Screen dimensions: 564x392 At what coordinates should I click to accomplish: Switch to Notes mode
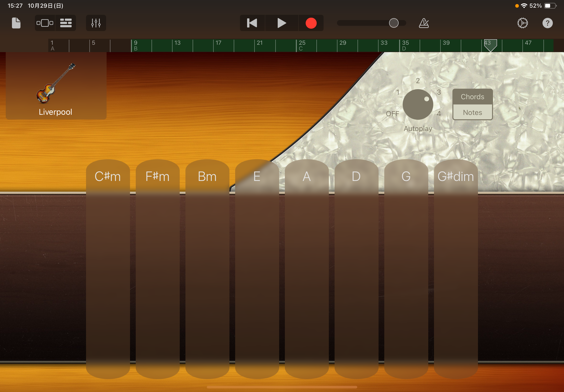pyautogui.click(x=472, y=113)
